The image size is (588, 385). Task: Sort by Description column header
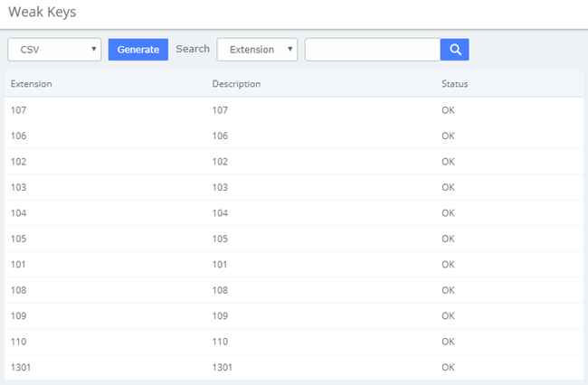236,84
